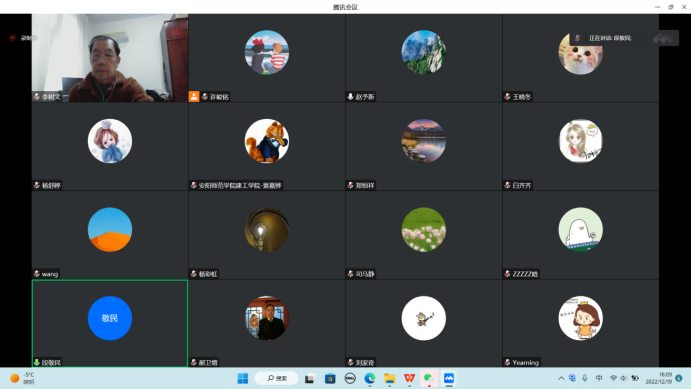
Task: Select the Garfield avatar video tile
Action: coord(267,147)
